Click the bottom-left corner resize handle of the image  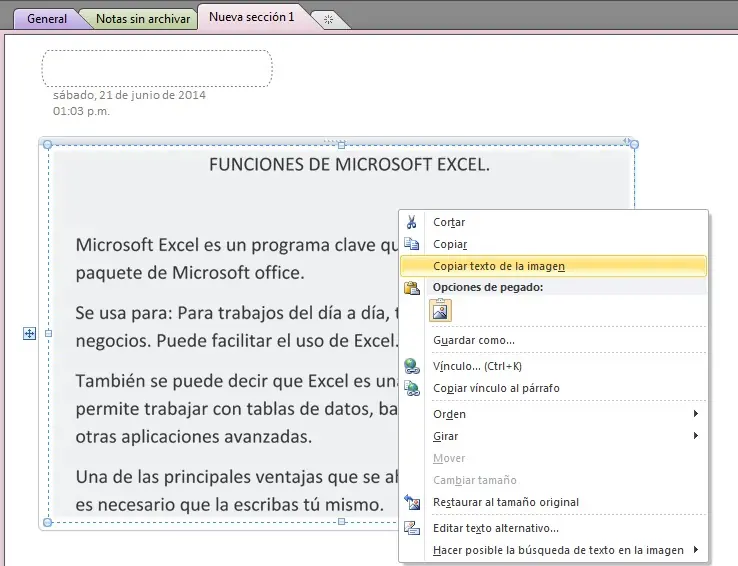(x=48, y=522)
